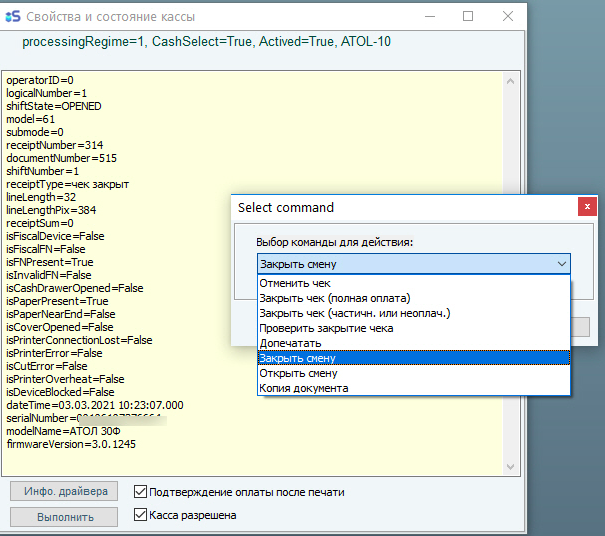Choose the 'Допечатать' command

[290, 343]
